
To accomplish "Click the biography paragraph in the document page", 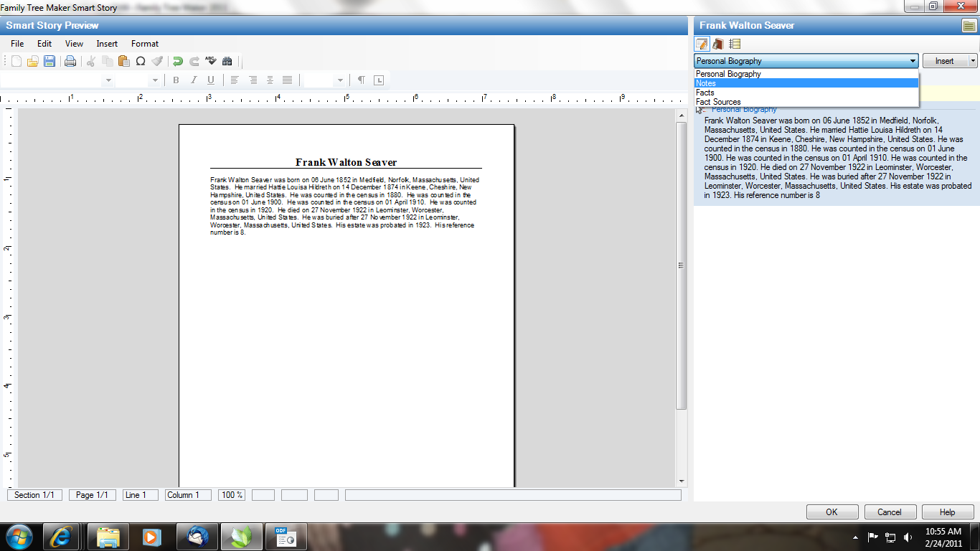I will [345, 206].
